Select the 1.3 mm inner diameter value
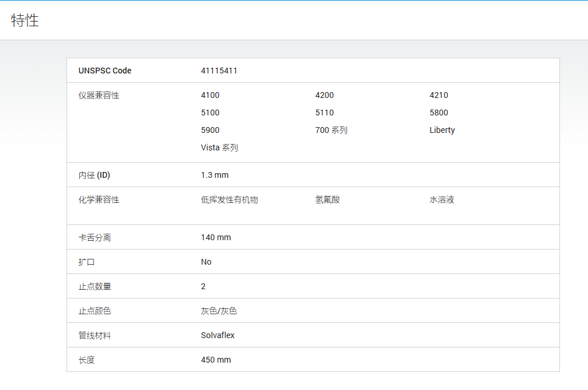This screenshot has height=390, width=588. coord(215,175)
